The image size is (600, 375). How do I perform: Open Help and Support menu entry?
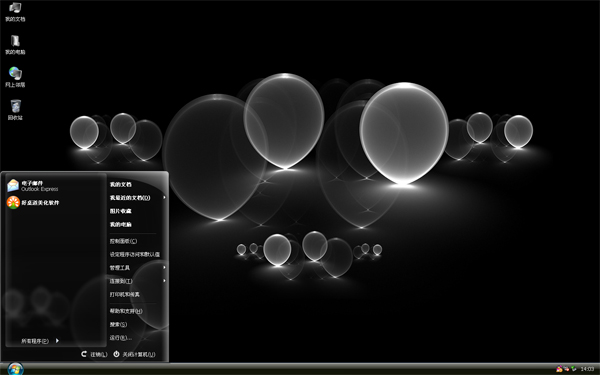(x=126, y=311)
